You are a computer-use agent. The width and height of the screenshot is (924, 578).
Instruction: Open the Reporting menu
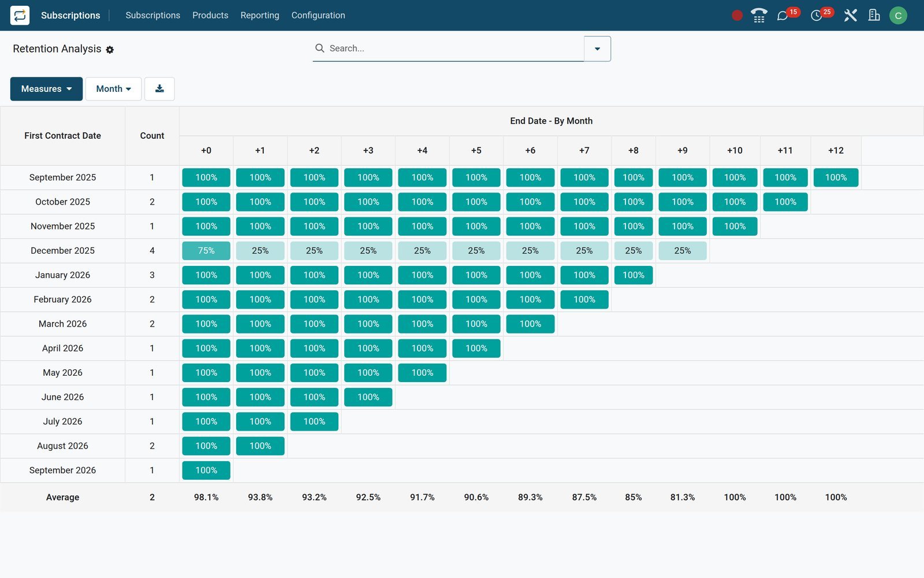[x=260, y=15]
